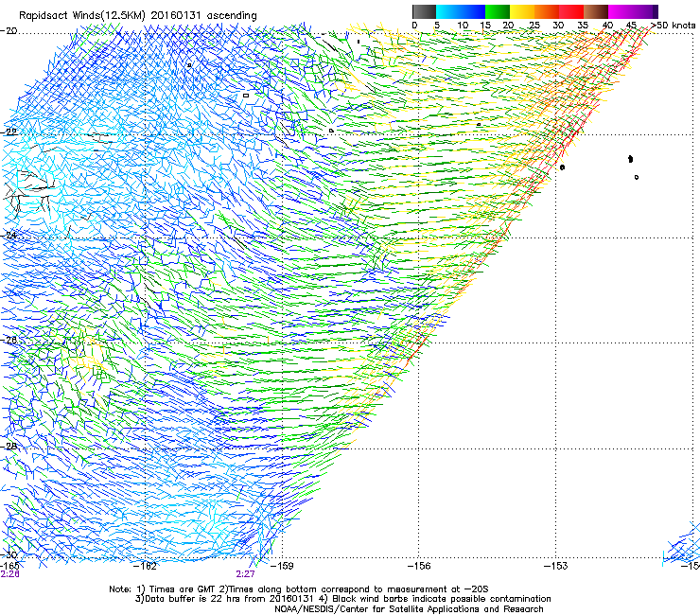
Task: Click the '25' legend scale label
Action: pos(534,25)
